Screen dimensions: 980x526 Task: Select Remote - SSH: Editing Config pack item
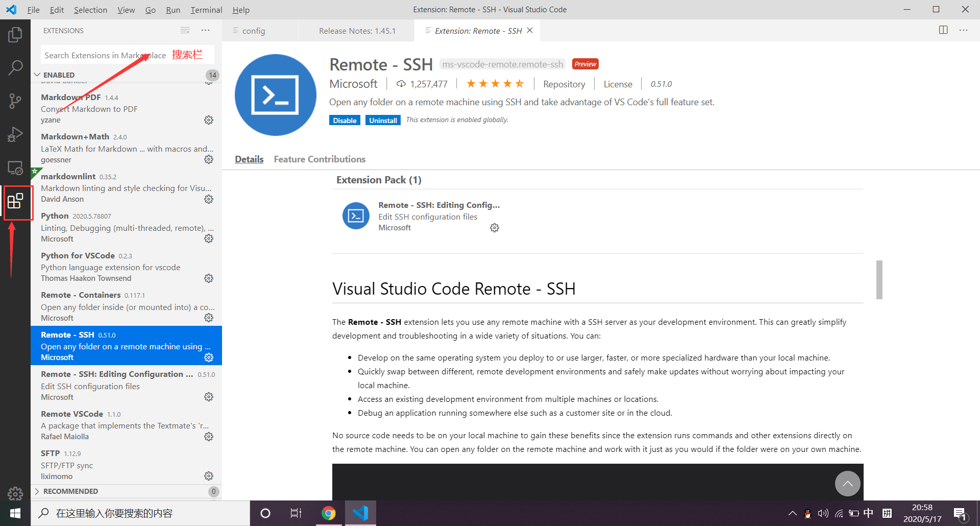[x=421, y=216]
